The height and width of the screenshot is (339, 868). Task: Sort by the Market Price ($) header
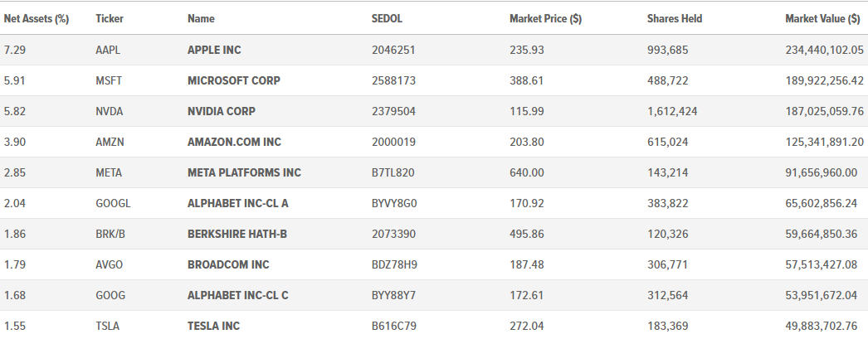coord(545,18)
